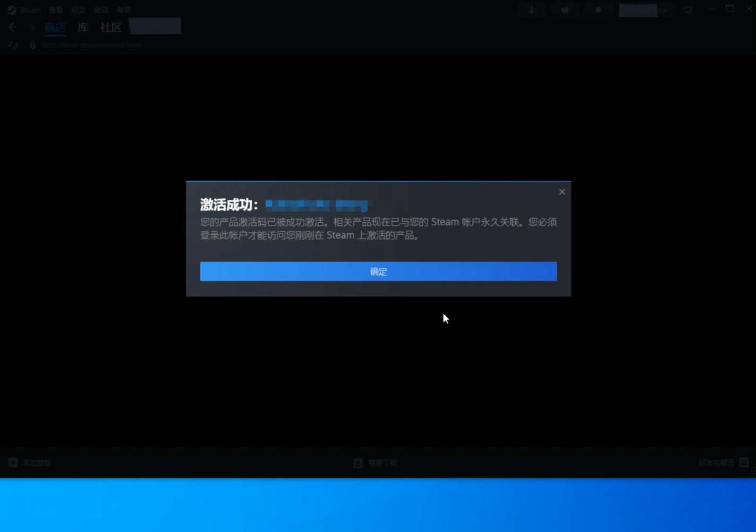The width and height of the screenshot is (756, 532).
Task: Open 好友与聊天 panel
Action: [x=716, y=463]
